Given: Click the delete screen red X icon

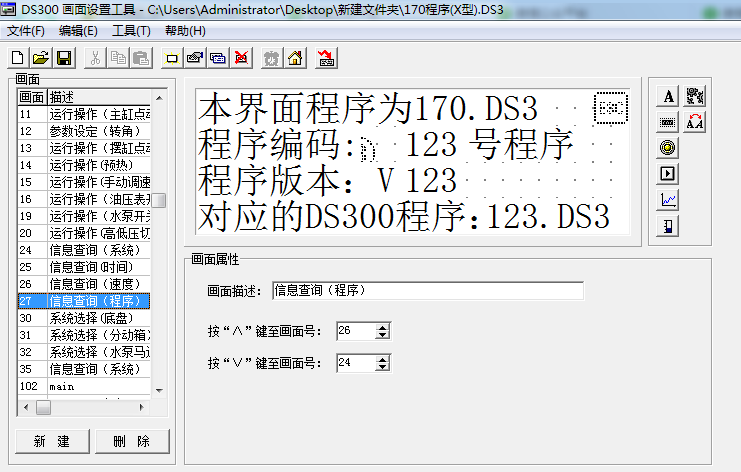Looking at the screenshot, I should click(241, 58).
